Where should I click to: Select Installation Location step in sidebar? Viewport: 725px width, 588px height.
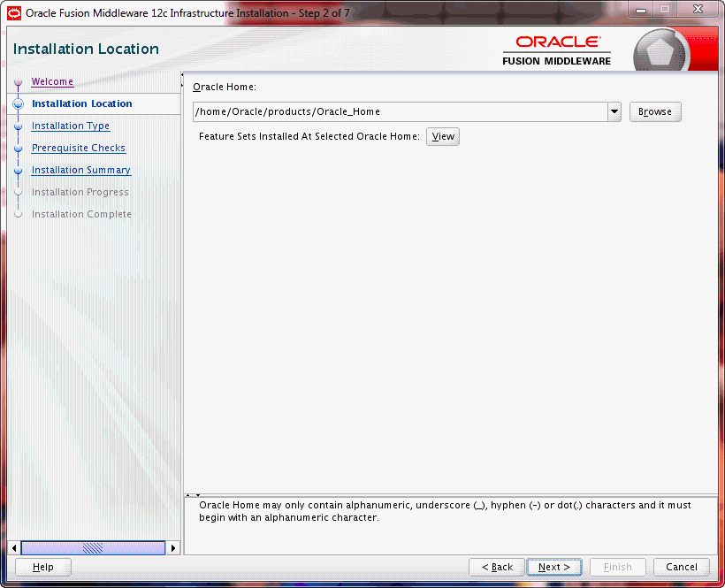click(82, 103)
